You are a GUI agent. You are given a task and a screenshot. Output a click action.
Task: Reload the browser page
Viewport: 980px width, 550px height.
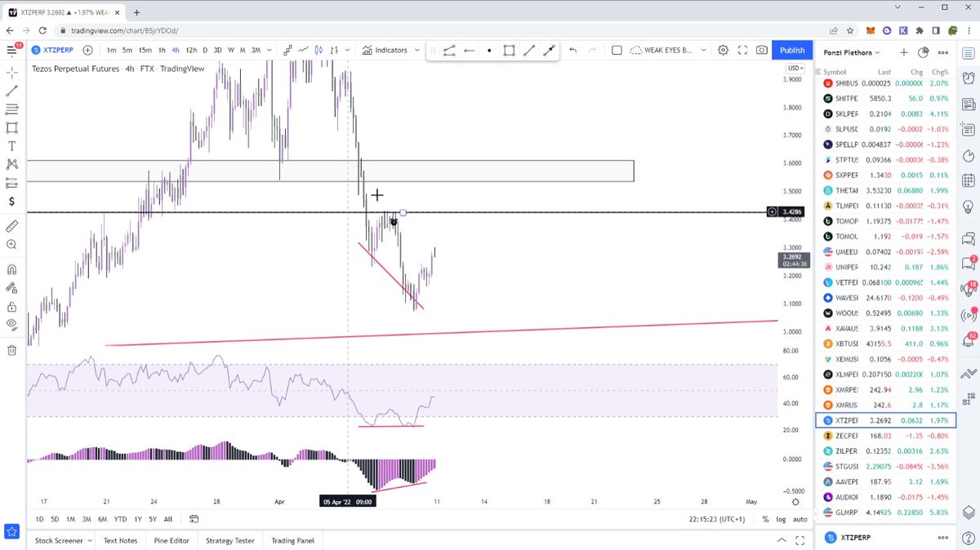(43, 30)
